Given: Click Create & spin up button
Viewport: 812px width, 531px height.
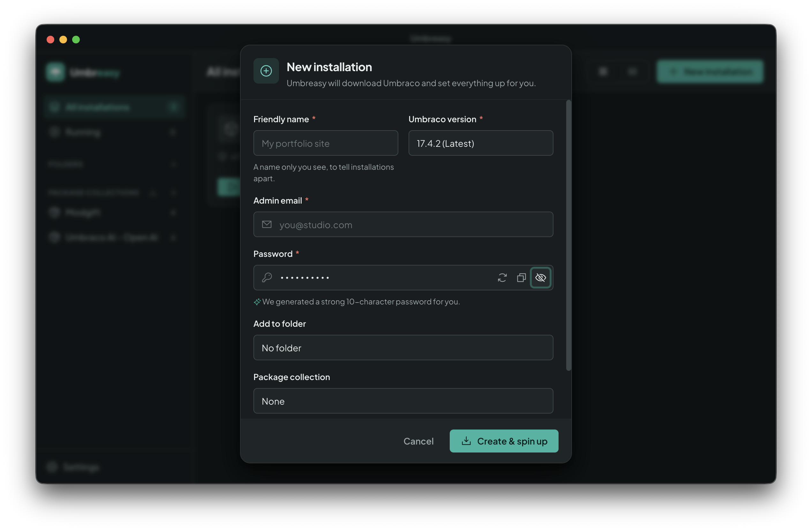Looking at the screenshot, I should point(504,441).
